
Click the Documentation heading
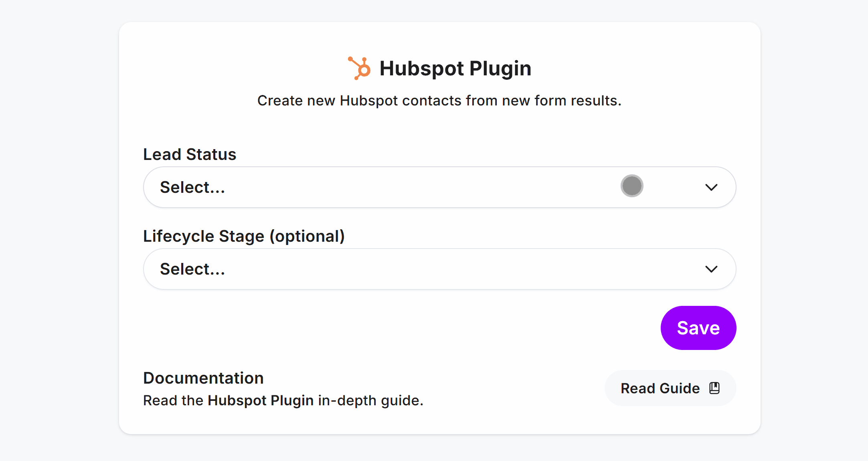(x=203, y=378)
